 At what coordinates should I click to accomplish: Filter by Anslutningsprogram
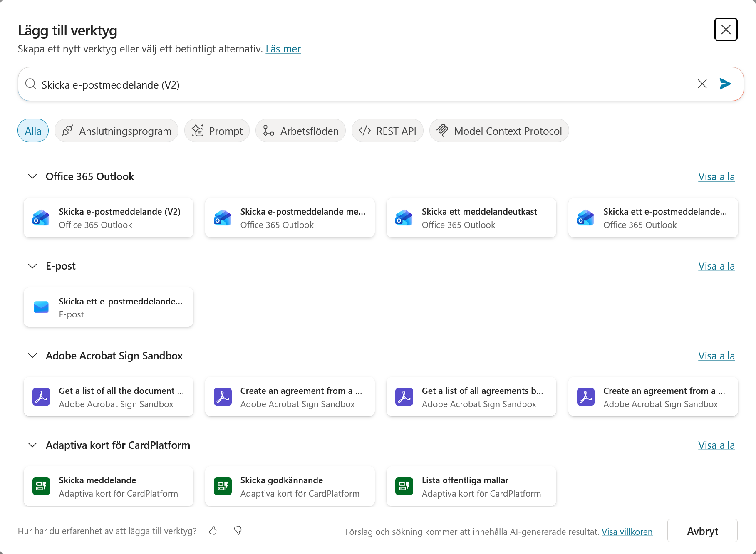pos(116,131)
